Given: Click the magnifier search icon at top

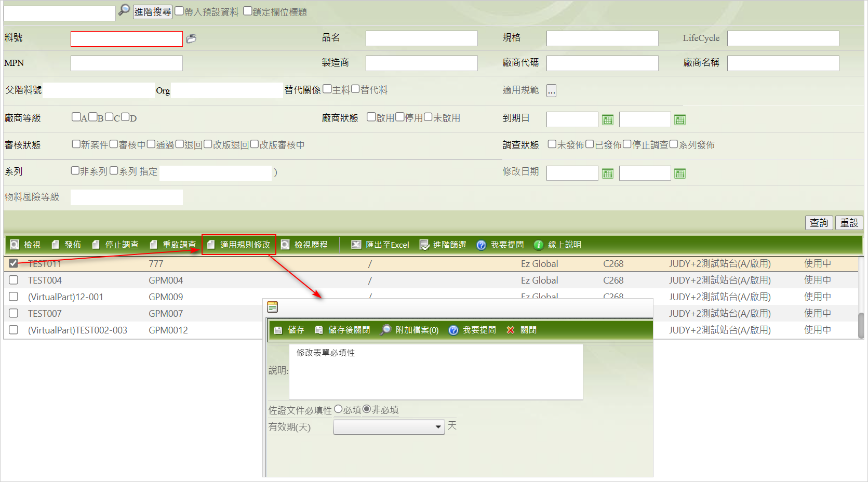Looking at the screenshot, I should click(x=124, y=10).
